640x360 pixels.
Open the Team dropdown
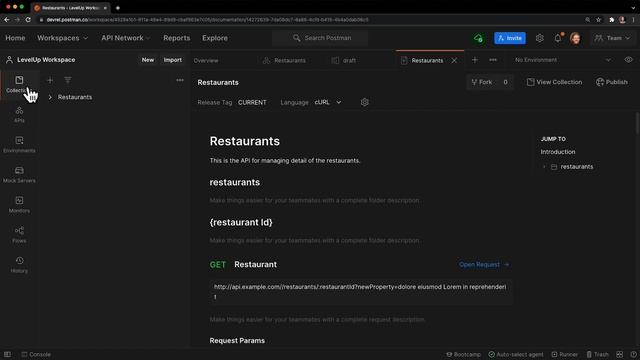(x=612, y=38)
